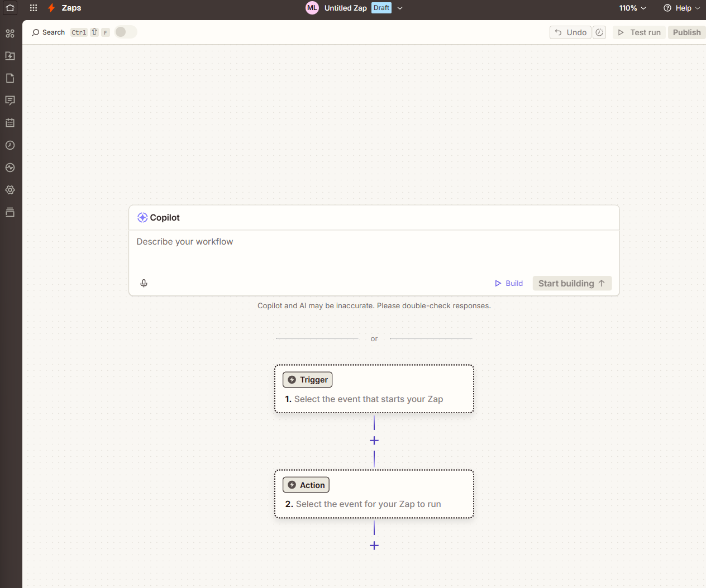706x588 pixels.
Task: Click the Copilot sparkle icon
Action: coord(142,218)
